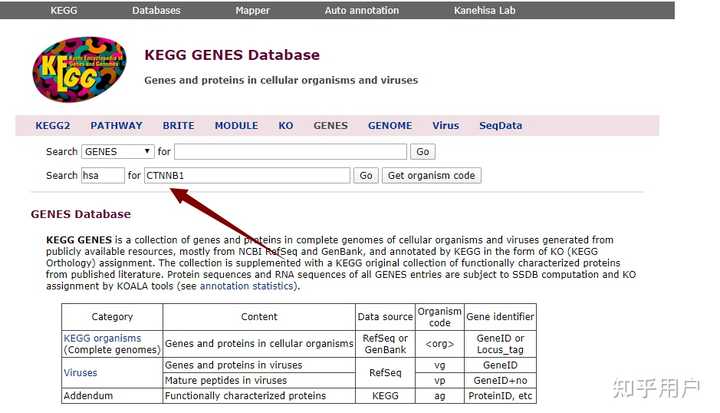Go to the KEGG2 tab
Screen dimensions: 720x413
[x=53, y=125]
